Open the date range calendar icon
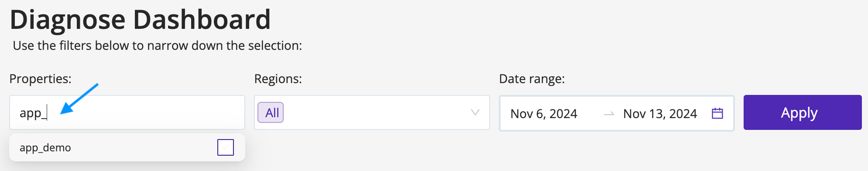 717,113
